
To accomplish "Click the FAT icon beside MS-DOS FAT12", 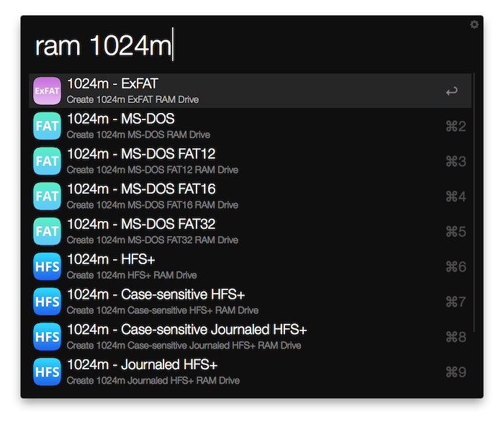I will point(47,161).
